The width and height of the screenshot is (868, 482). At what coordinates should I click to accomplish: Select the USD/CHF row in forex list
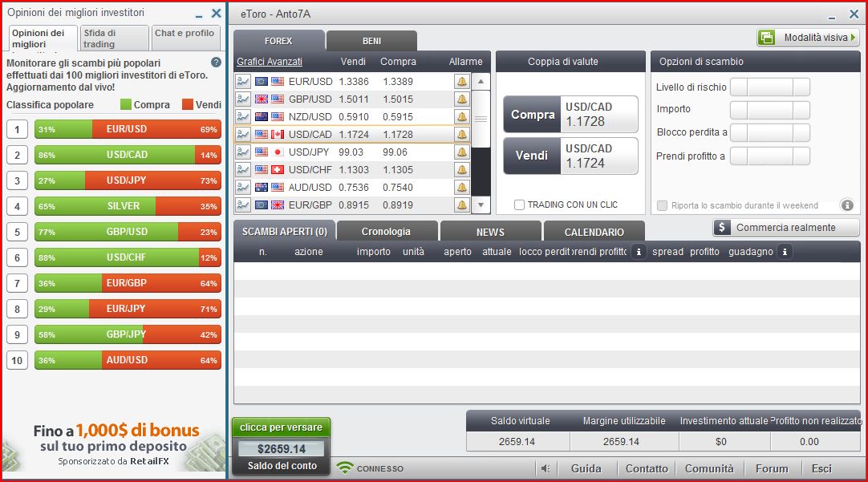click(x=353, y=170)
